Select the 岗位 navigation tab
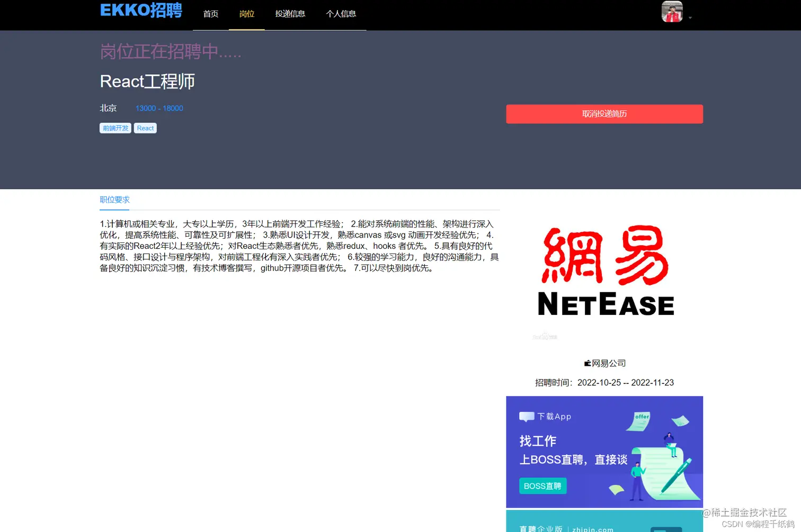Screen dimensions: 801x532 click(x=247, y=14)
